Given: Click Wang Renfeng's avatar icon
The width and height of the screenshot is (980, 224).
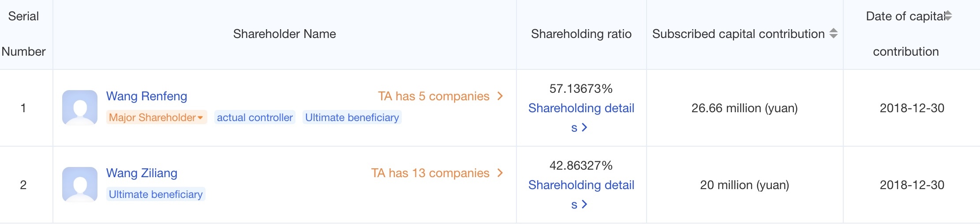Looking at the screenshot, I should 80,108.
